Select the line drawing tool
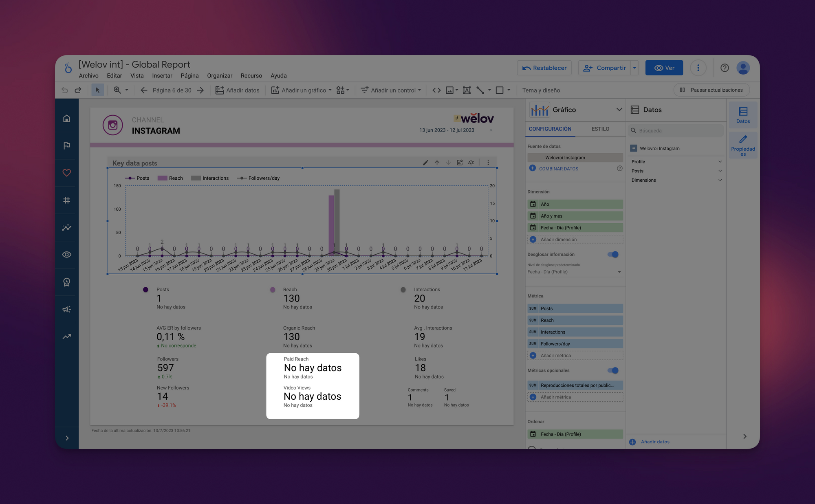The height and width of the screenshot is (504, 815). pos(480,90)
